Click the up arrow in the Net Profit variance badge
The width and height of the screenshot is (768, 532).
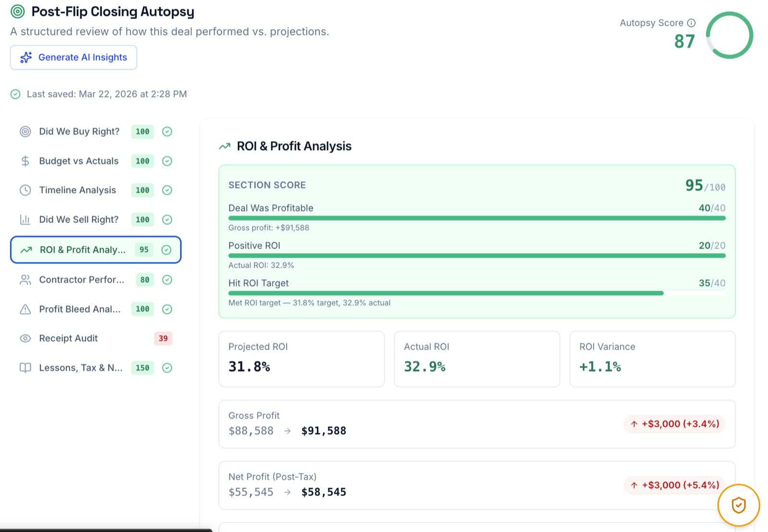(634, 485)
